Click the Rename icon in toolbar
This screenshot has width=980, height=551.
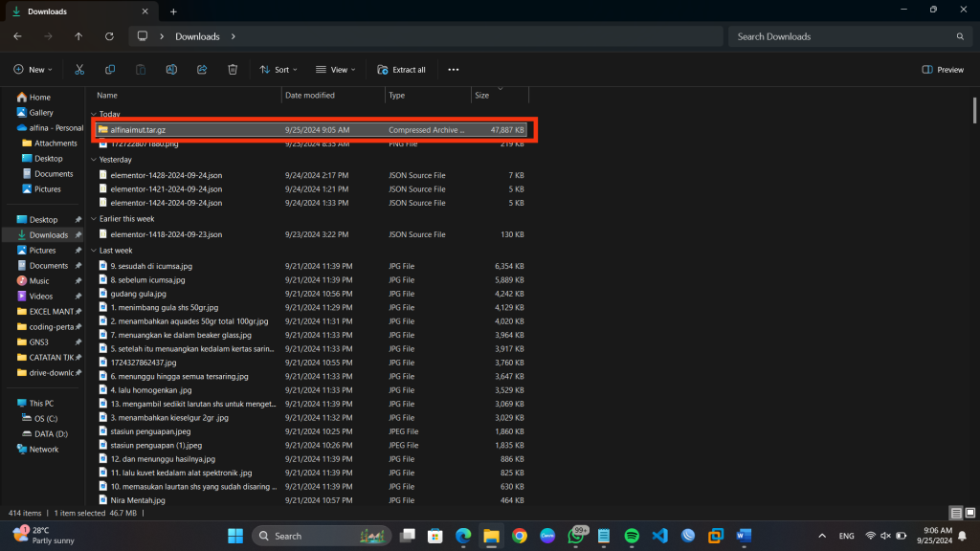[171, 70]
